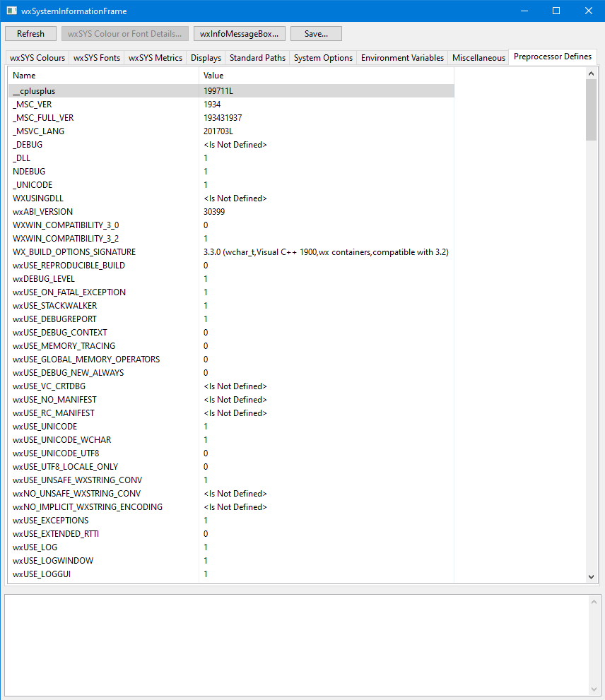Click the Save... button
The image size is (605, 700).
coord(316,34)
